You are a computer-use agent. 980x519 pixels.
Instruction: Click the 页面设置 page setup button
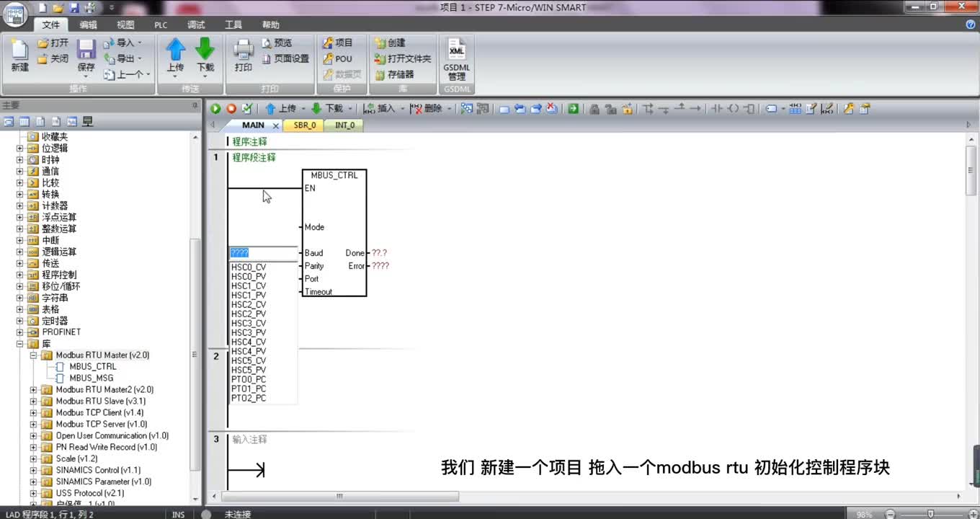[285, 59]
